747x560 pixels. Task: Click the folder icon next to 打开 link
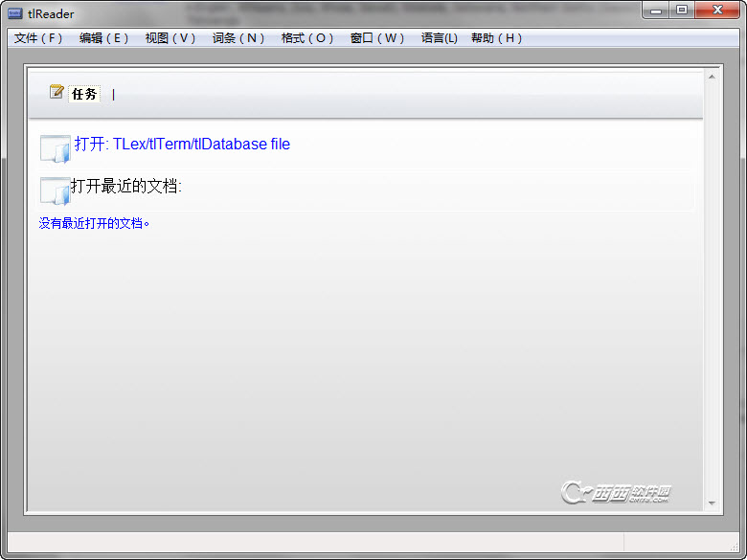[56, 149]
